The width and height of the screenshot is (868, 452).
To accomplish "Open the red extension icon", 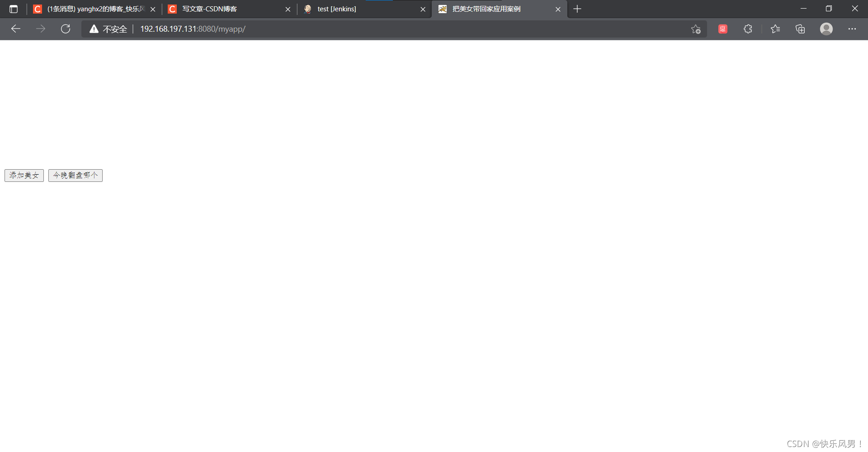I will click(x=723, y=29).
